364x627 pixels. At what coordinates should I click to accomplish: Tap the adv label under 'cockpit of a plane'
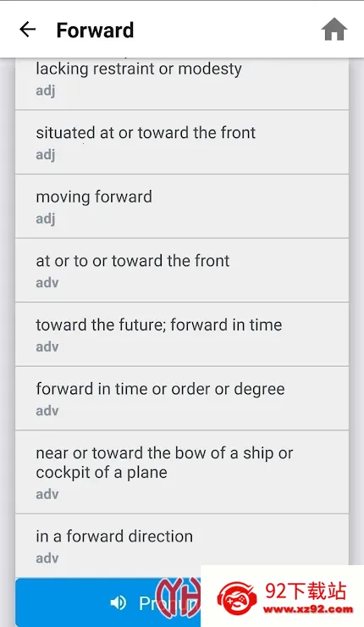[47, 494]
